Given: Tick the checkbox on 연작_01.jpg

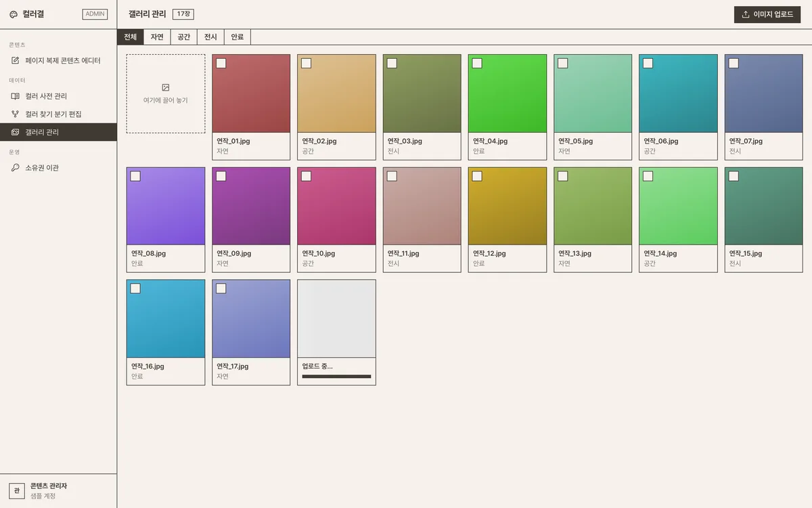Looking at the screenshot, I should (221, 63).
